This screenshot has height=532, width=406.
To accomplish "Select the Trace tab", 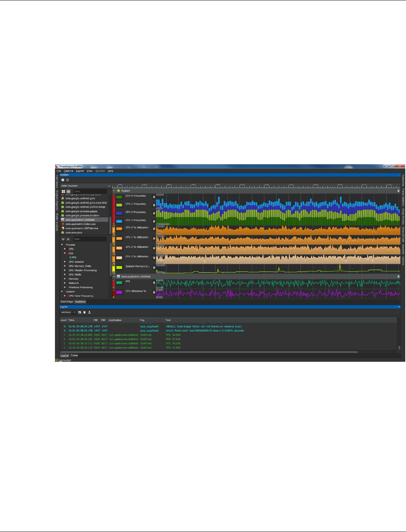I will point(74,355).
